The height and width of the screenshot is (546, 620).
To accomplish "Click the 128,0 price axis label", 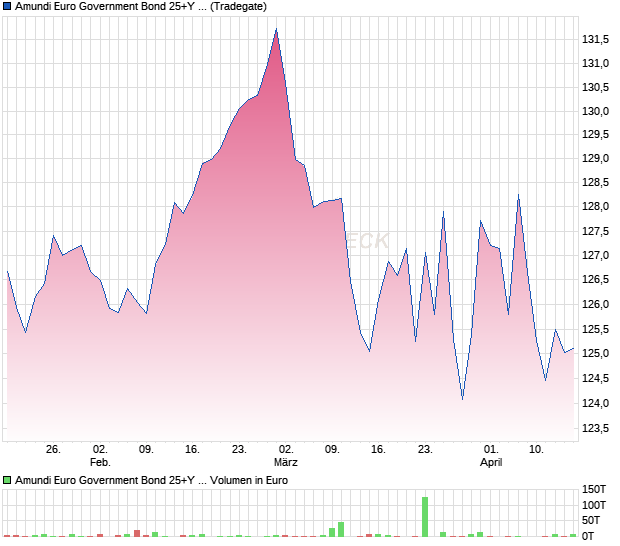I will [x=595, y=207].
